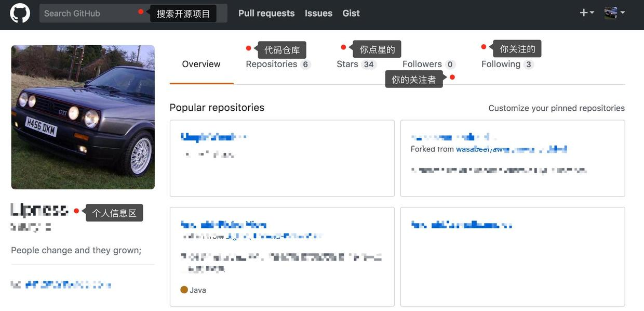The width and height of the screenshot is (644, 311).
Task: Click the car profile picture
Action: pyautogui.click(x=83, y=116)
